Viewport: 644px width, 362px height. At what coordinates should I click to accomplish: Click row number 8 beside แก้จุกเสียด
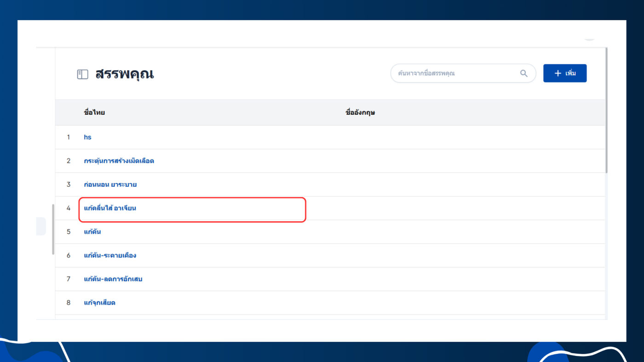(x=69, y=303)
